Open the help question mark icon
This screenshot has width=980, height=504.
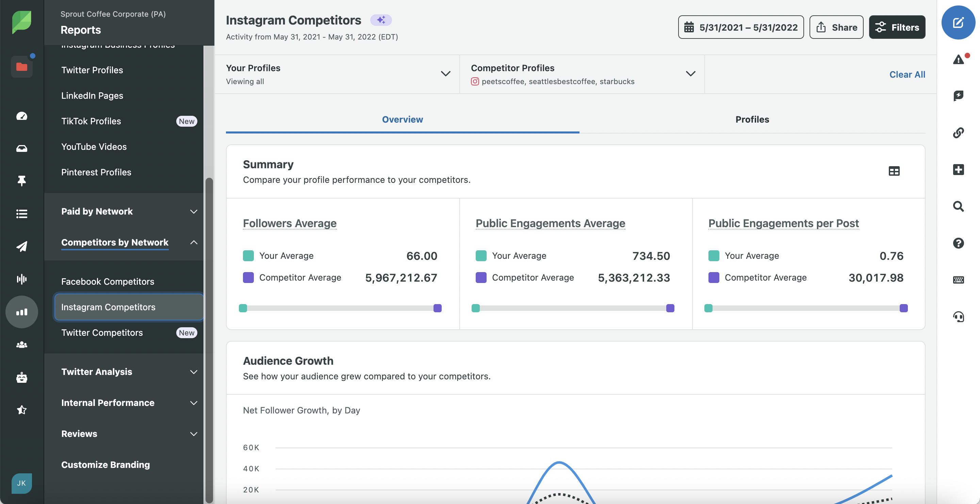[958, 243]
